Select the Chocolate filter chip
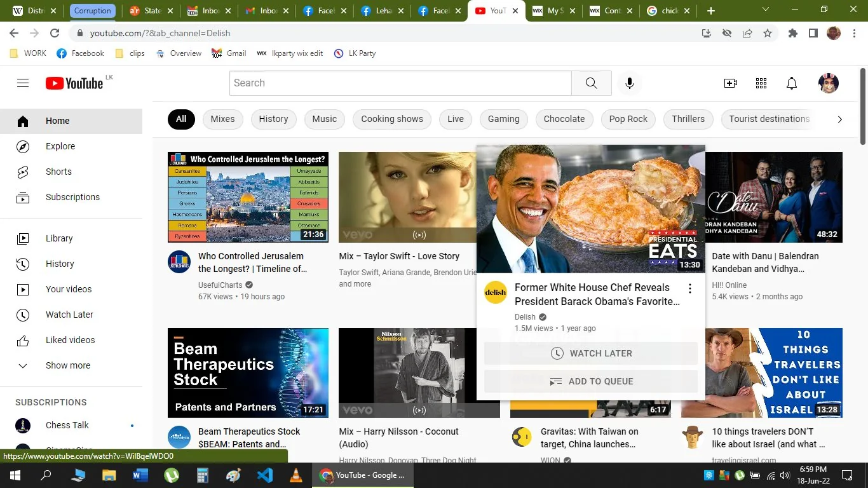Screen dimensions: 868x488 564,119
